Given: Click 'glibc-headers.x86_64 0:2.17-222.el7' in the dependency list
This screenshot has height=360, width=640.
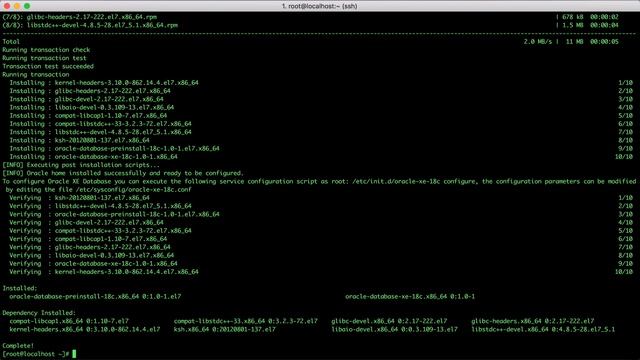Looking at the screenshot, I should click(533, 321).
